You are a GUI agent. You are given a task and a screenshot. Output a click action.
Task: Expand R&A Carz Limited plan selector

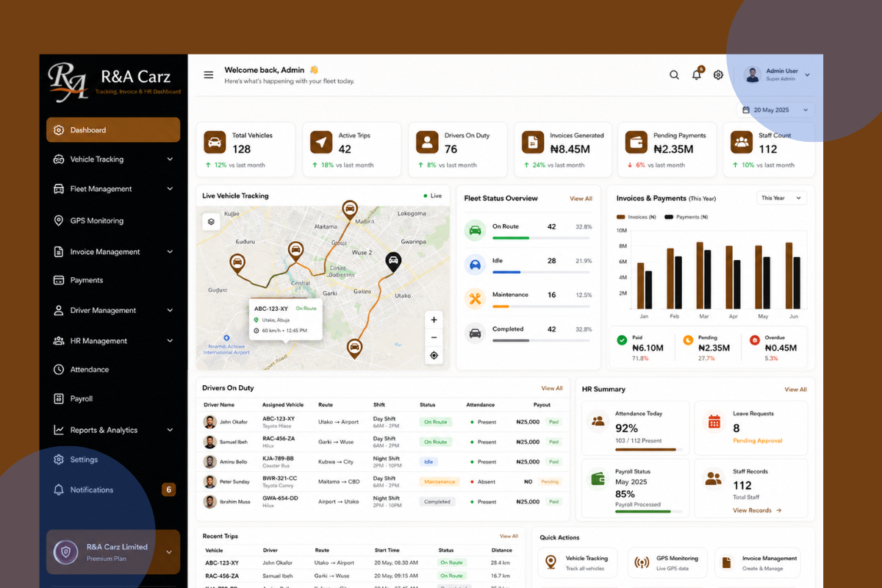click(169, 552)
